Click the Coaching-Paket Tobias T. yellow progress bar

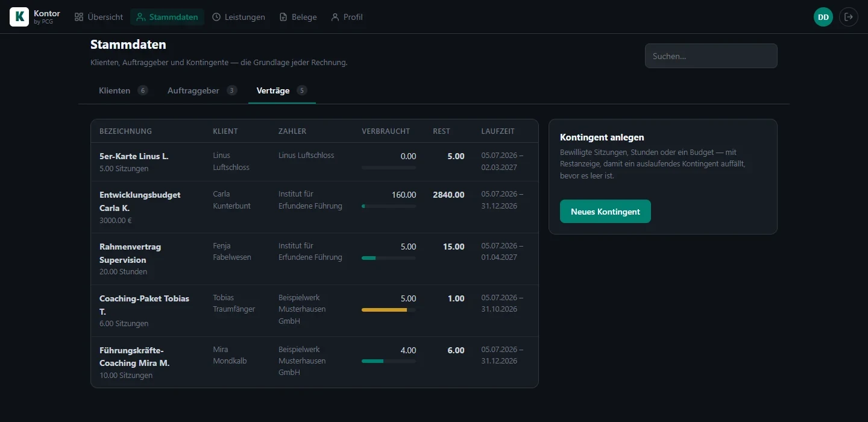[x=389, y=310]
